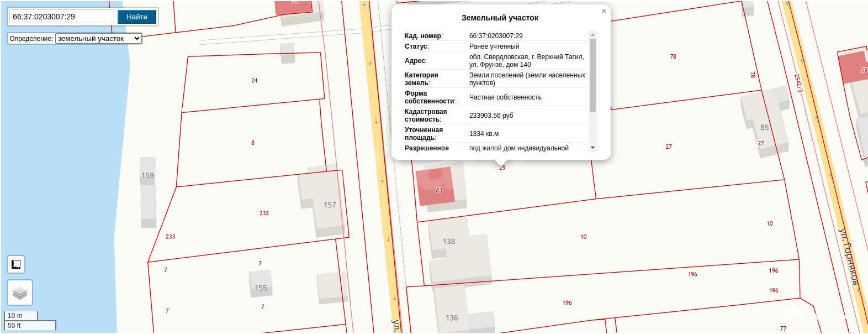Select land parcel number 24
The image size is (868, 334).
coord(254,81)
